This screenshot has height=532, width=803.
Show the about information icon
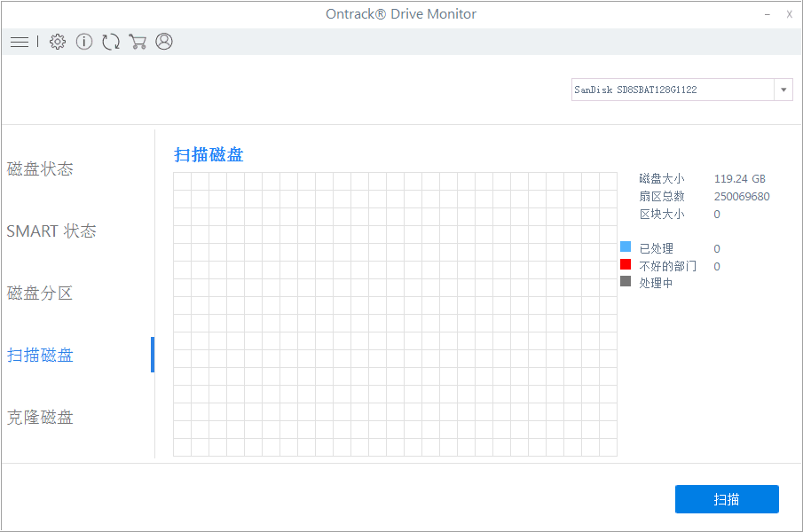click(x=84, y=42)
